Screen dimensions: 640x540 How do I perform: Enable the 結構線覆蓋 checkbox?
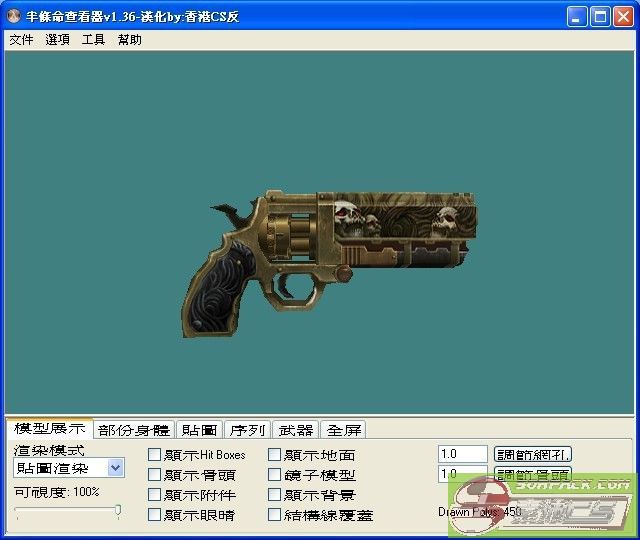[x=274, y=515]
